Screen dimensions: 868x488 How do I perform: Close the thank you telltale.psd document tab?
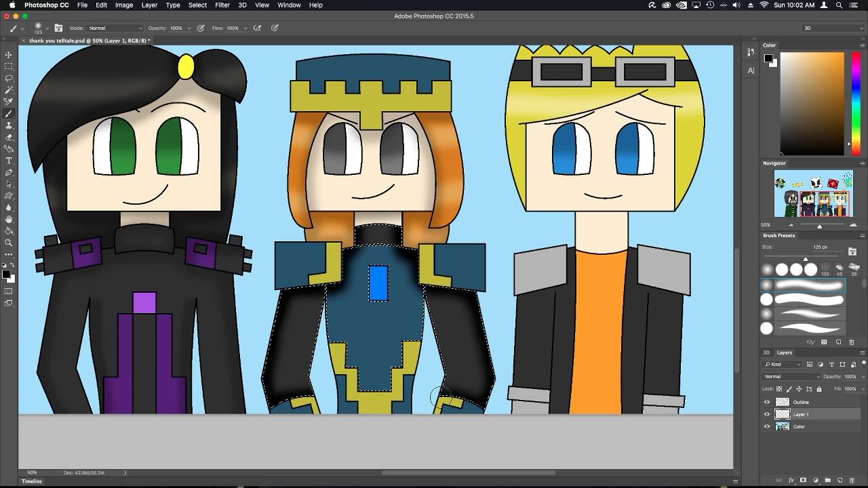[24, 41]
